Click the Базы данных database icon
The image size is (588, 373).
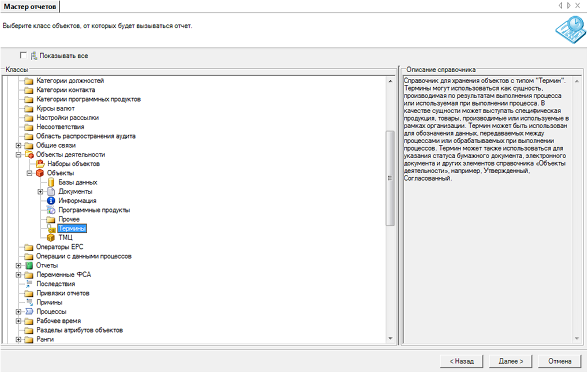pyautogui.click(x=51, y=182)
